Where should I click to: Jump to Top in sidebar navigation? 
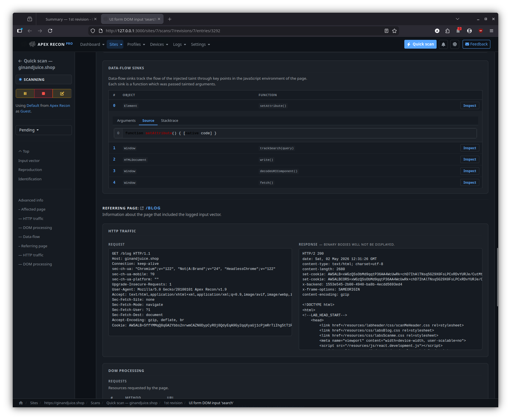(24, 151)
